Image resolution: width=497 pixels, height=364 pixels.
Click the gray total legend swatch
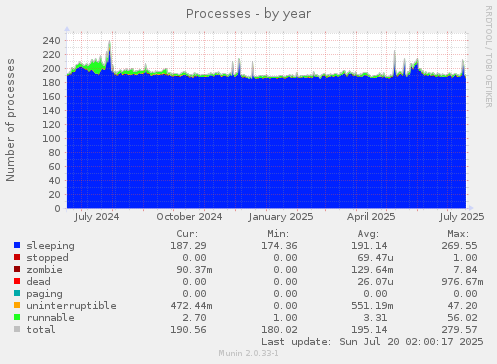click(17, 329)
